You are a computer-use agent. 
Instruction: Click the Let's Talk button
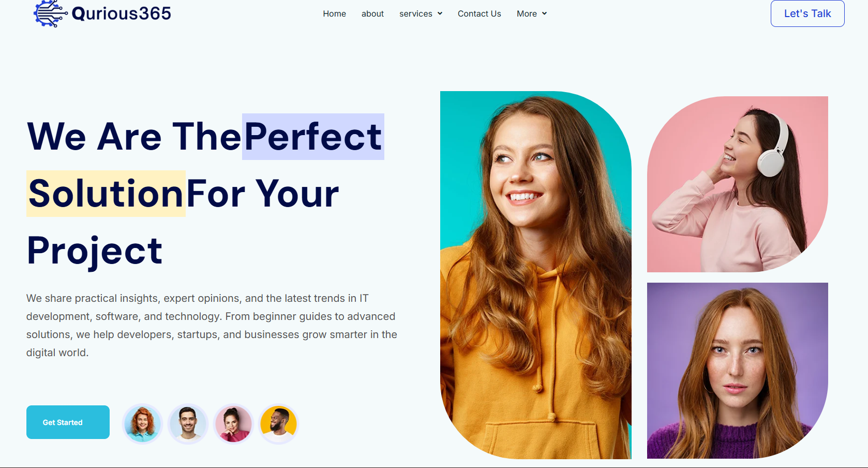[807, 13]
